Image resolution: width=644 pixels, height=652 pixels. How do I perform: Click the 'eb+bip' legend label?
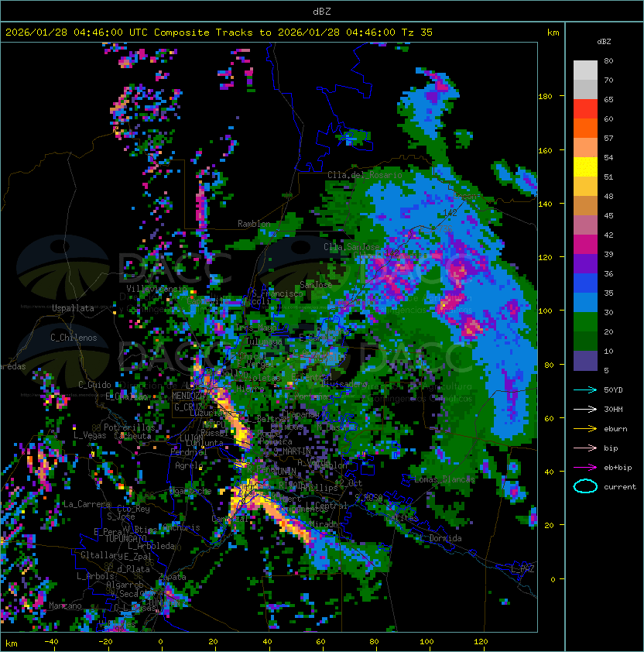[618, 468]
